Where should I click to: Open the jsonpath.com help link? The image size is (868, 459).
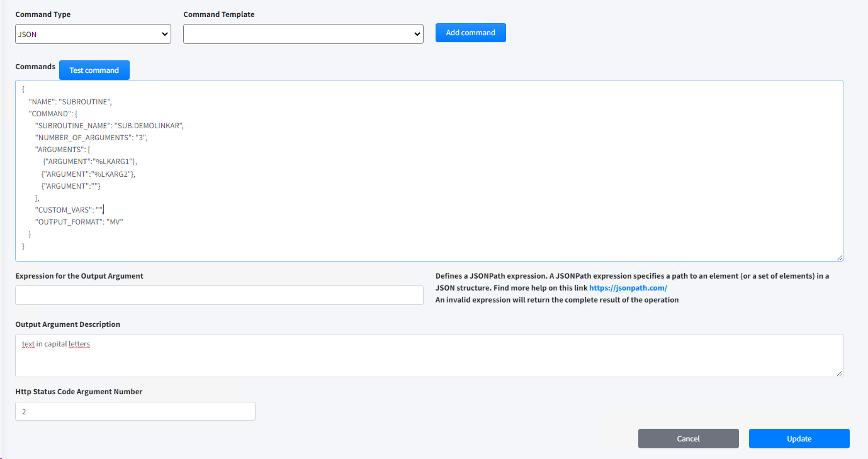click(628, 288)
